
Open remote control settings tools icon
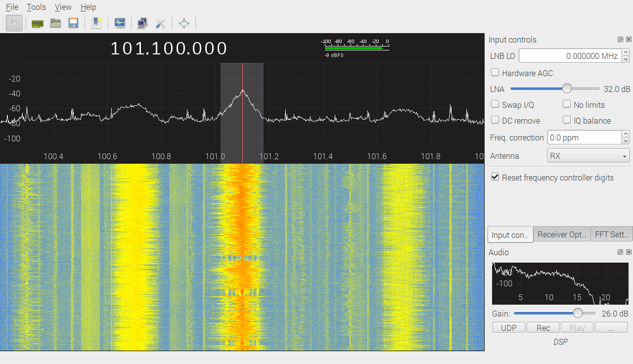160,23
